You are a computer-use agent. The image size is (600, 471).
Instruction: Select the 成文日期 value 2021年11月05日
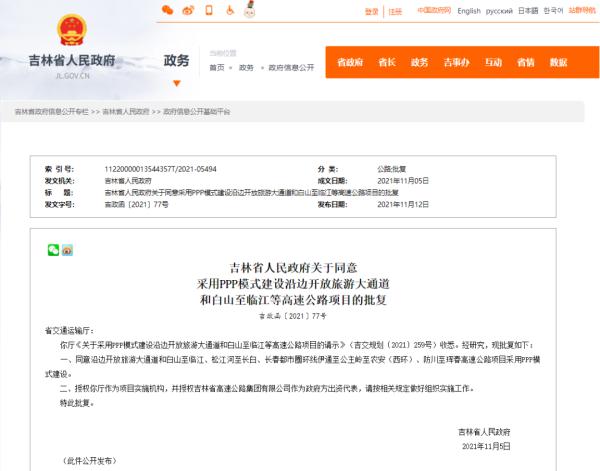pyautogui.click(x=403, y=181)
